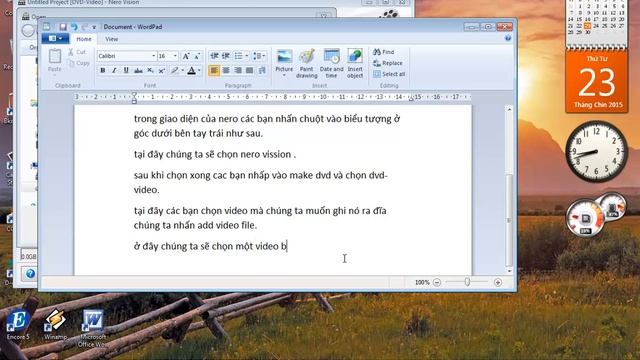Open the blue WordPad application menu button

pos(55,39)
